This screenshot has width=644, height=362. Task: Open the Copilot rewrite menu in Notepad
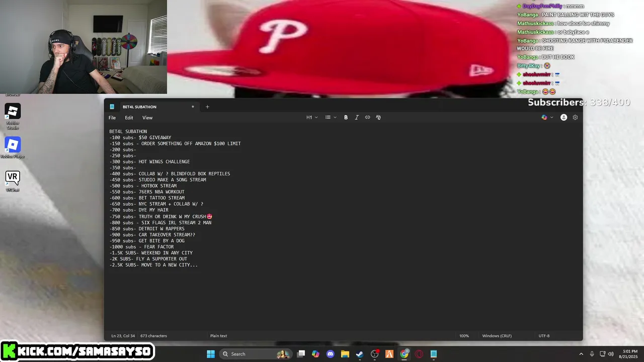(x=547, y=117)
